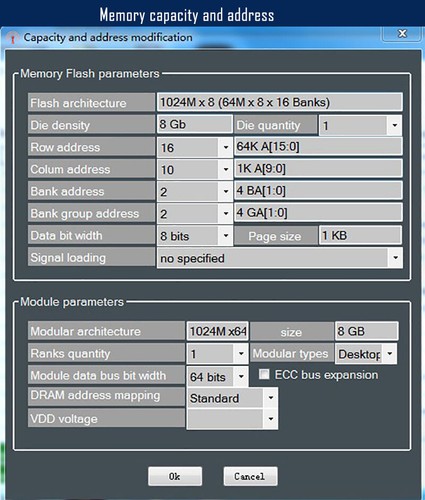This screenshot has height=500, width=425.
Task: Open the Modular types dropdown
Action: point(390,354)
